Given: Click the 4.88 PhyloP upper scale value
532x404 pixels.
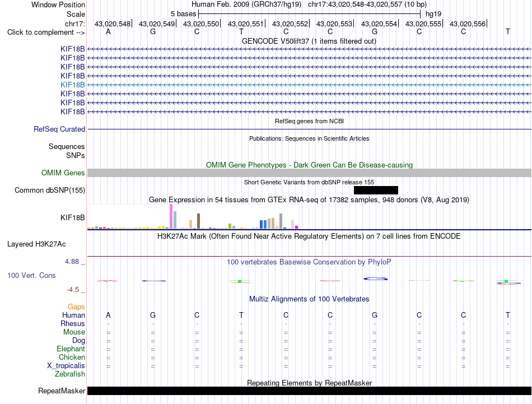Looking at the screenshot, I should pos(72,262).
